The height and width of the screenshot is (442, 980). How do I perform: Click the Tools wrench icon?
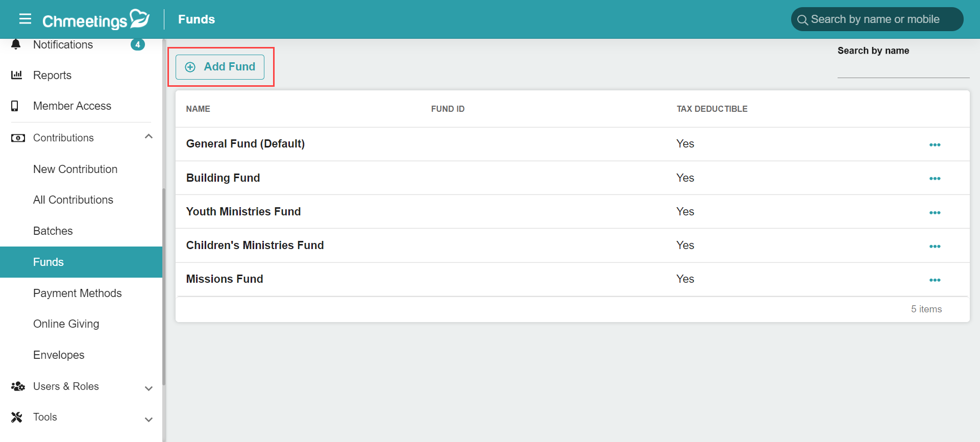click(x=17, y=417)
